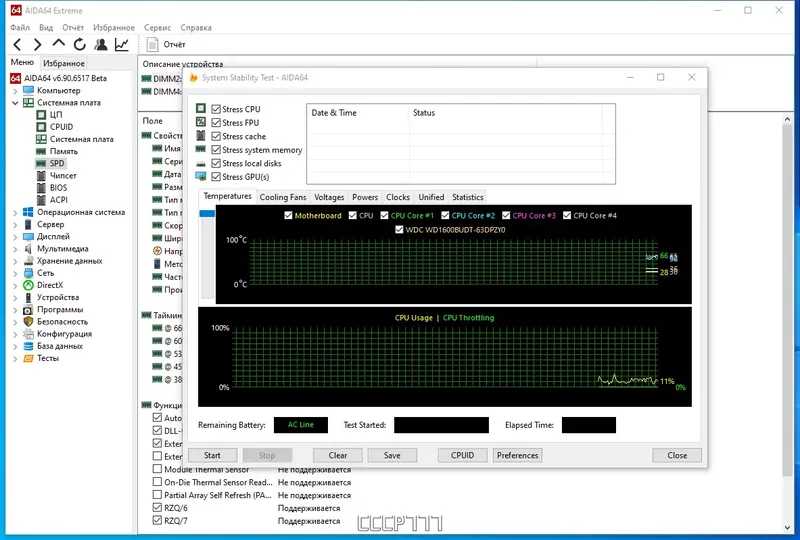Open CPUID from stability test

point(462,455)
